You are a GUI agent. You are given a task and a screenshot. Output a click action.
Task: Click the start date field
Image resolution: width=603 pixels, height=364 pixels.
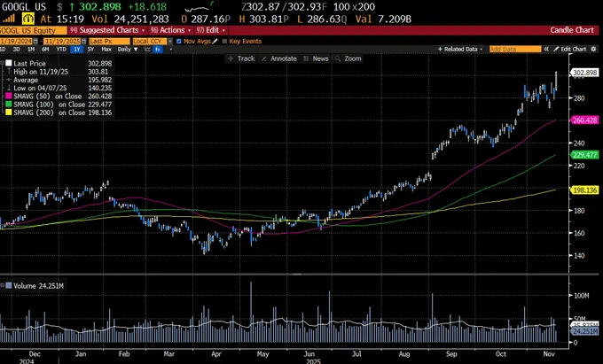click(x=16, y=41)
